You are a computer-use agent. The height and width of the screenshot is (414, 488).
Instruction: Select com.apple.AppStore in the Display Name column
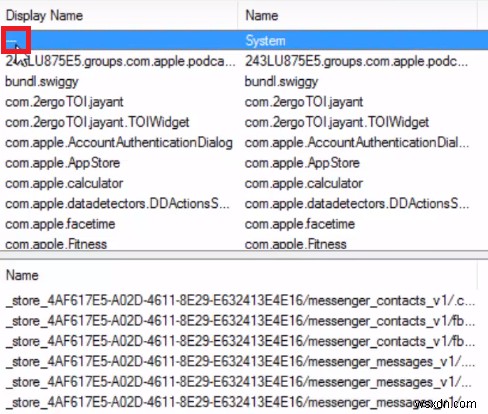coord(63,163)
